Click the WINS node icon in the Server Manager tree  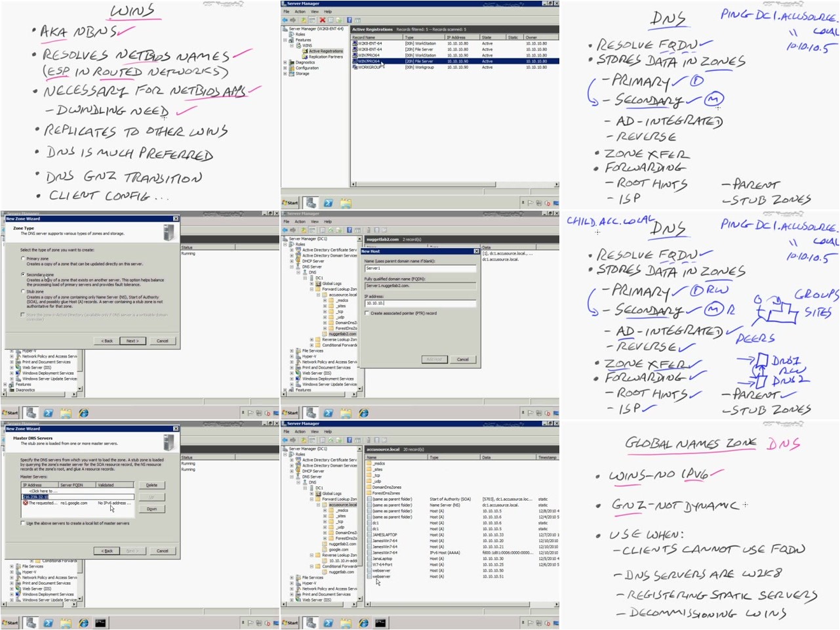pyautogui.click(x=299, y=45)
